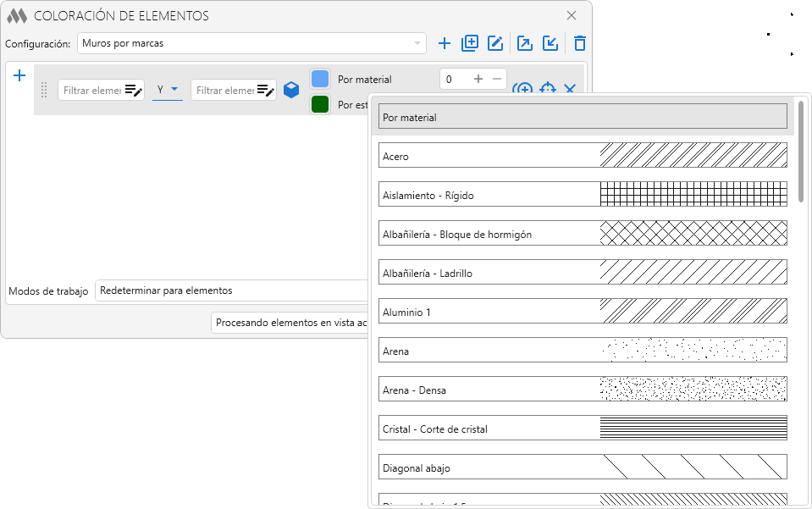Image resolution: width=812 pixels, height=509 pixels.
Task: Expand the Y logical operator dropdown
Action: click(x=168, y=90)
